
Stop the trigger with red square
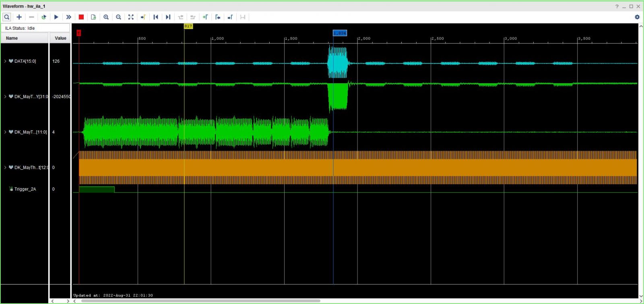pyautogui.click(x=81, y=17)
